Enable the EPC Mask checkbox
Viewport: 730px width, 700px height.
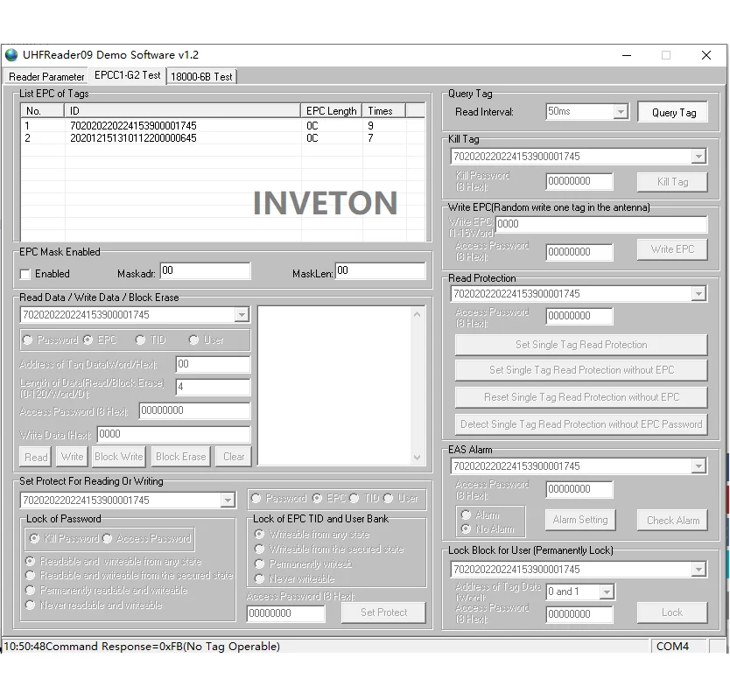click(25, 274)
